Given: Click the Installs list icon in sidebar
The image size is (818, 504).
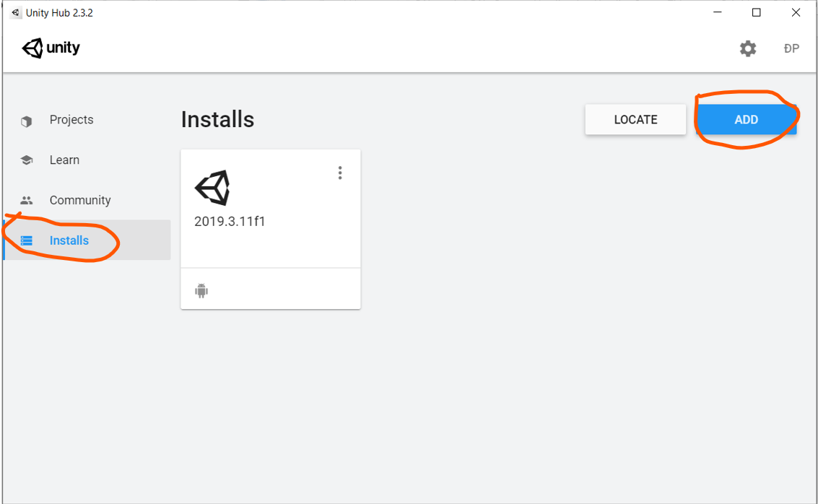Looking at the screenshot, I should 27,241.
